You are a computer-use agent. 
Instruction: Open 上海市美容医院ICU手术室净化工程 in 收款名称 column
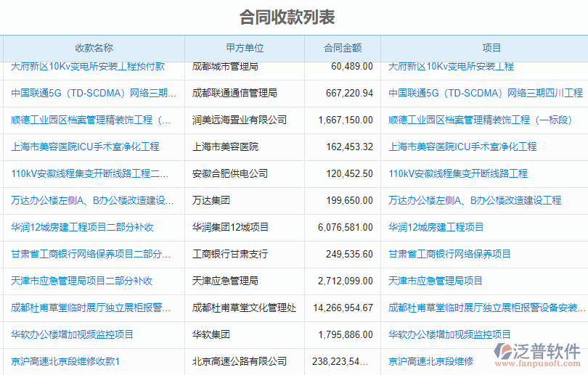coord(85,147)
